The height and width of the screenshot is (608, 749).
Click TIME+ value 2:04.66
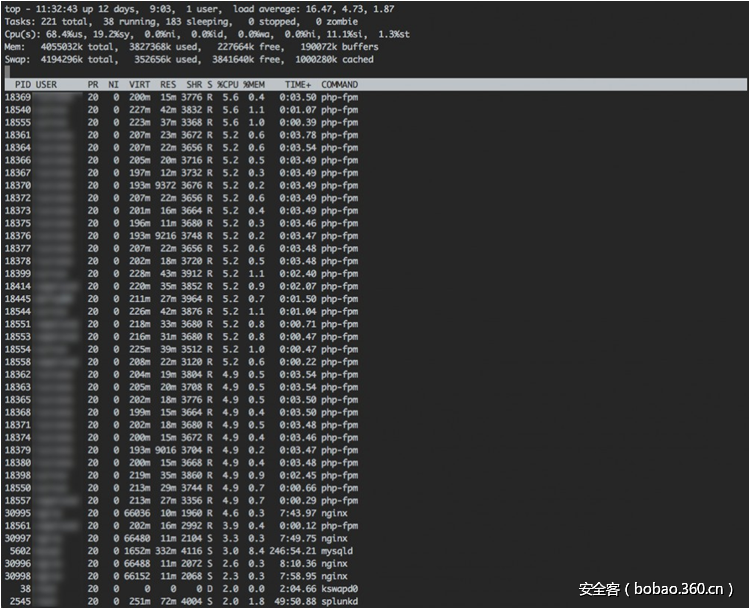click(298, 589)
